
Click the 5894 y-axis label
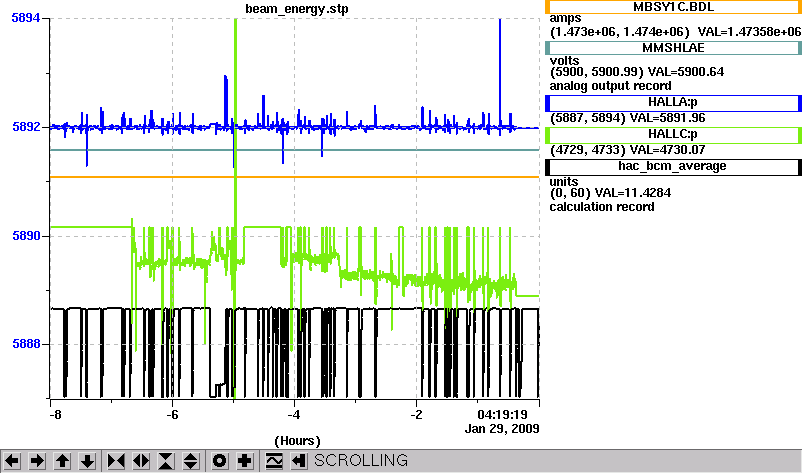[x=26, y=18]
